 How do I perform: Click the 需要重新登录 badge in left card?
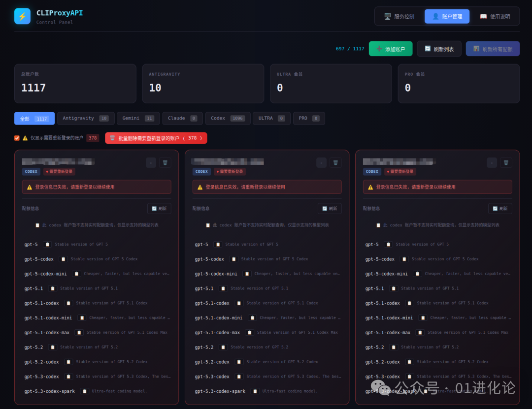[x=60, y=172]
